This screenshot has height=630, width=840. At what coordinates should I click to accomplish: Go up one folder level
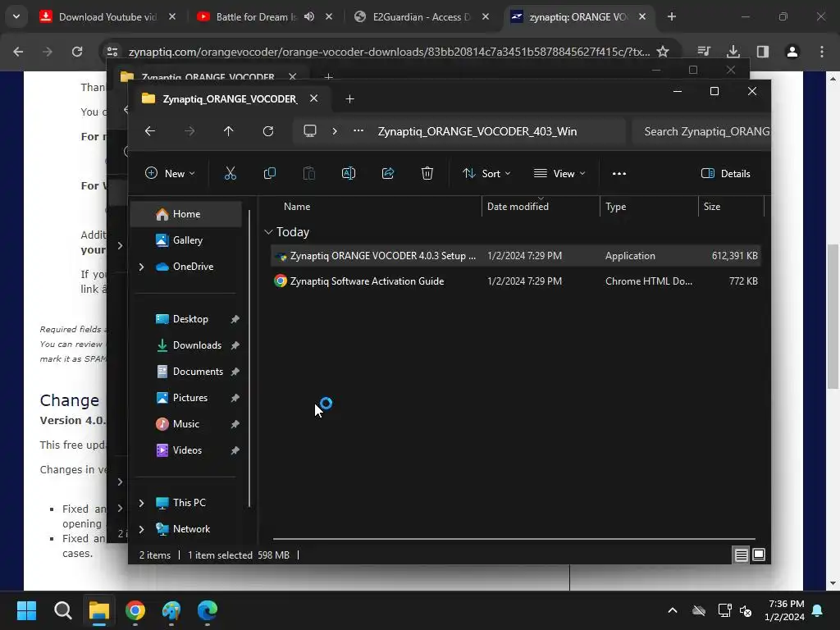click(x=228, y=131)
